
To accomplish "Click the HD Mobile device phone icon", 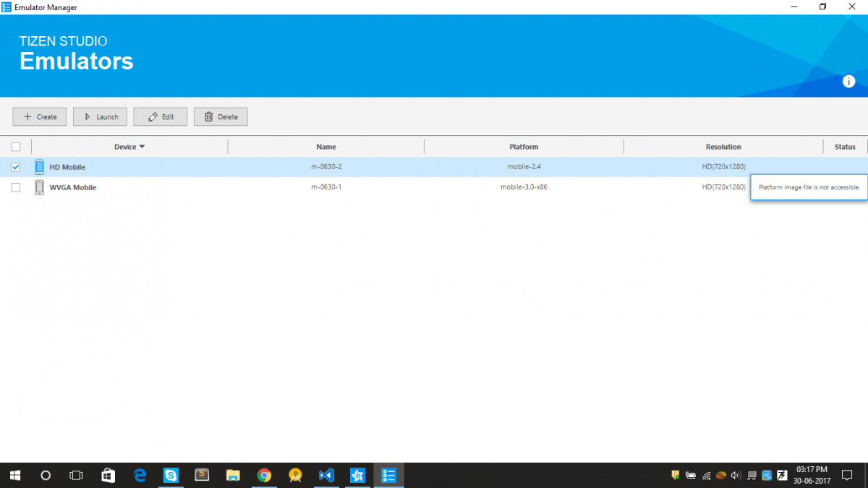I will [39, 167].
